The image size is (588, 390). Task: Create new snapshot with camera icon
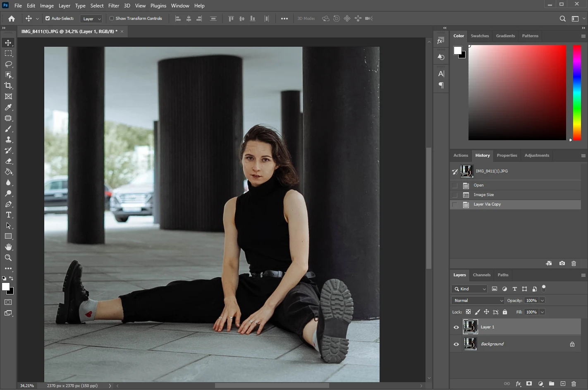point(562,263)
